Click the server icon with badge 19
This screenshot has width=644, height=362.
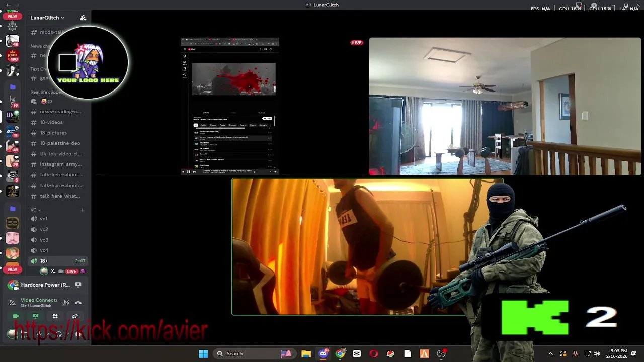click(x=13, y=101)
